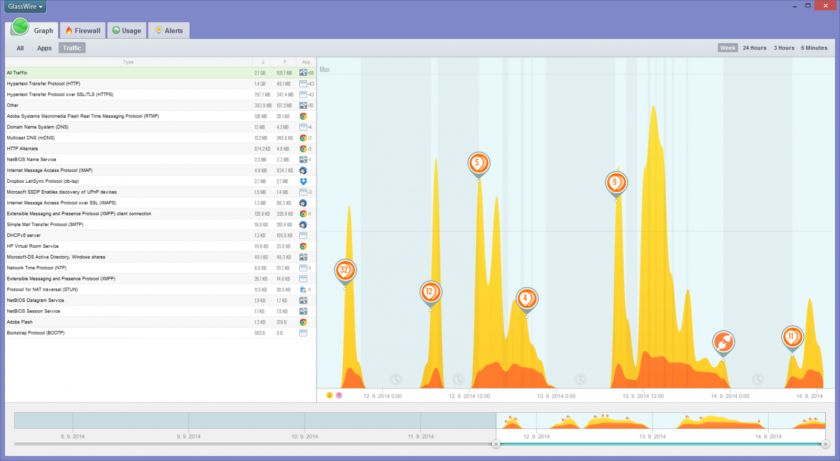Switch to the Graph tab
Image resolution: width=840 pixels, height=461 pixels.
34,30
